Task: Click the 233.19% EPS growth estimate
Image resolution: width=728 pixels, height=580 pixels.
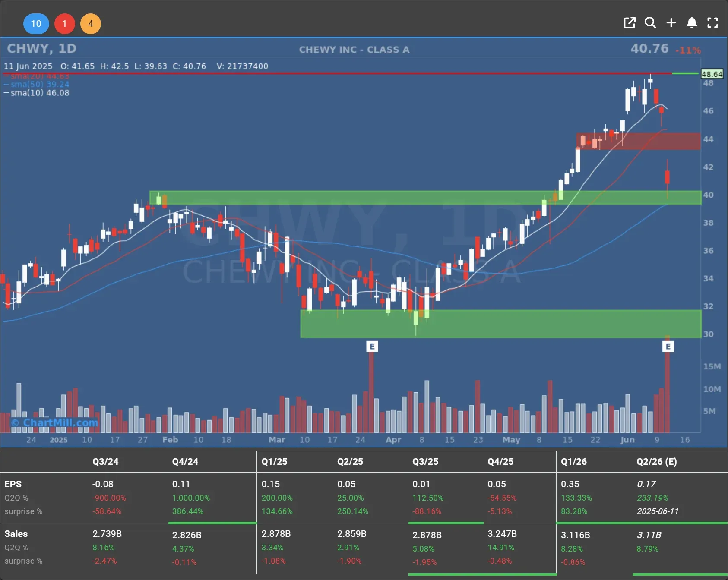Action: (652, 498)
